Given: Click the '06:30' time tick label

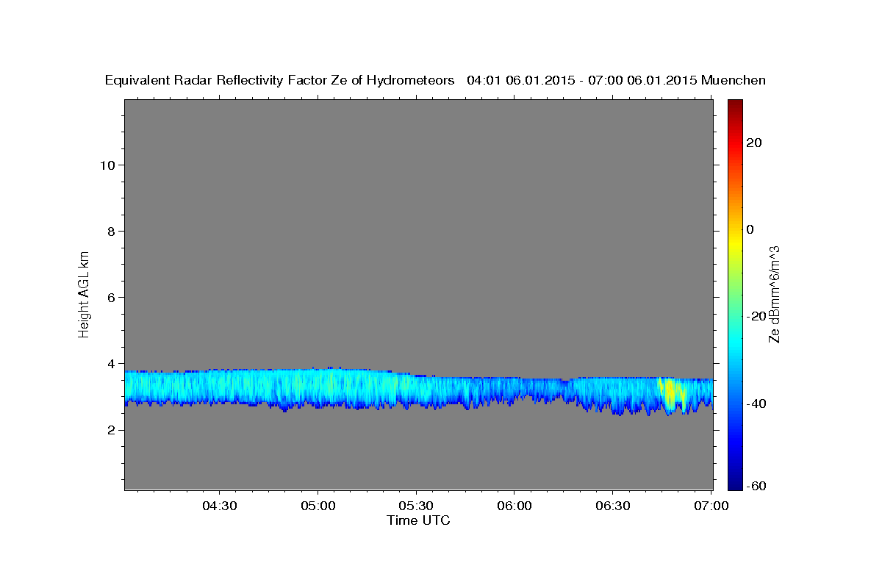Looking at the screenshot, I should [x=612, y=506].
